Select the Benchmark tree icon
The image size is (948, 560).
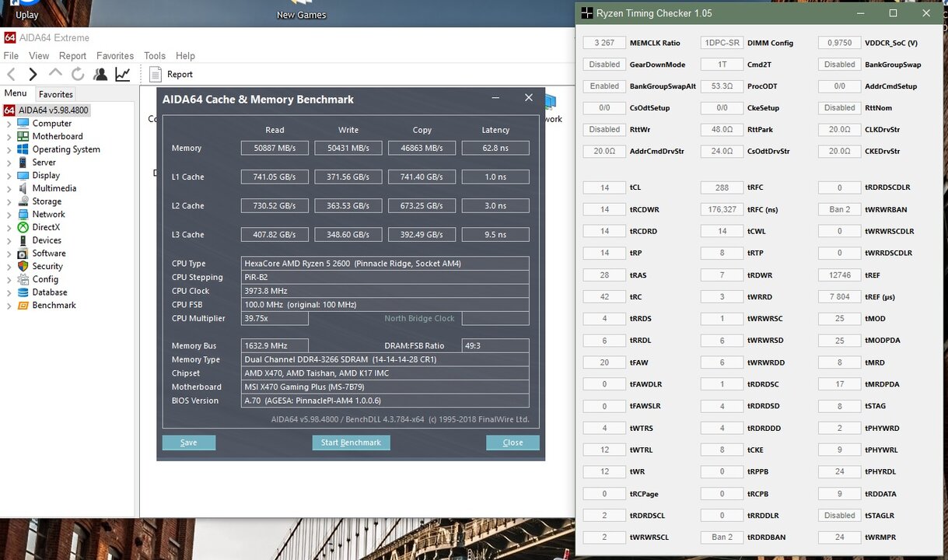coord(23,305)
